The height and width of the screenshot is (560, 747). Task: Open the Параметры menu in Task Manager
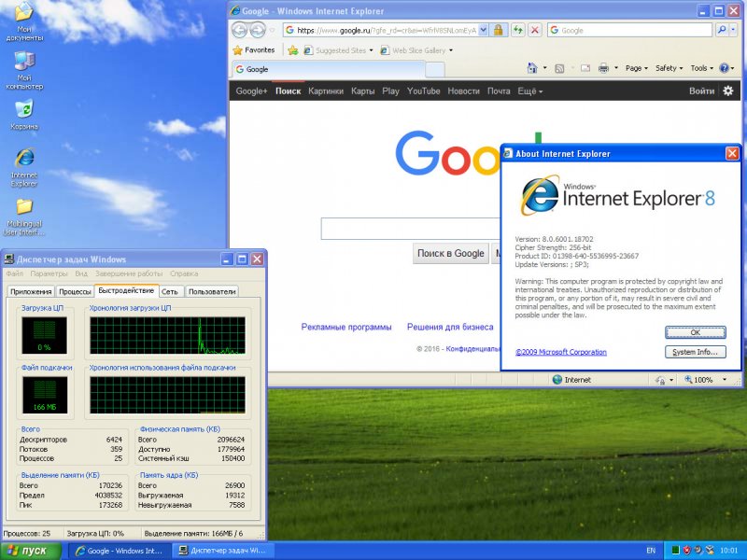pos(49,273)
